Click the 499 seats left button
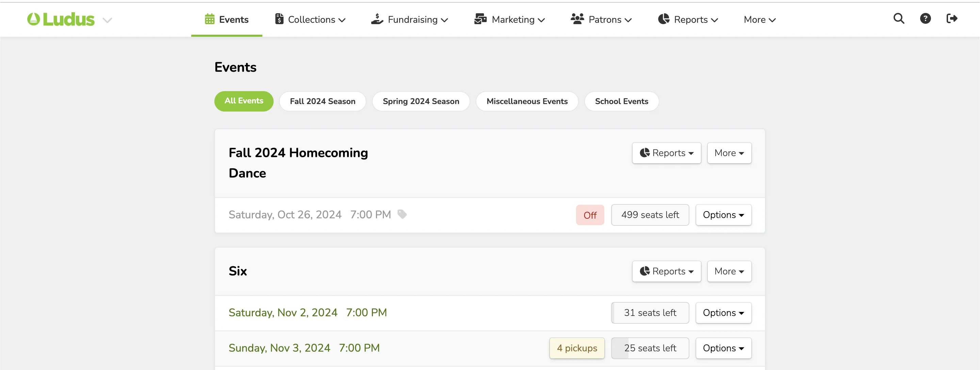 click(650, 215)
